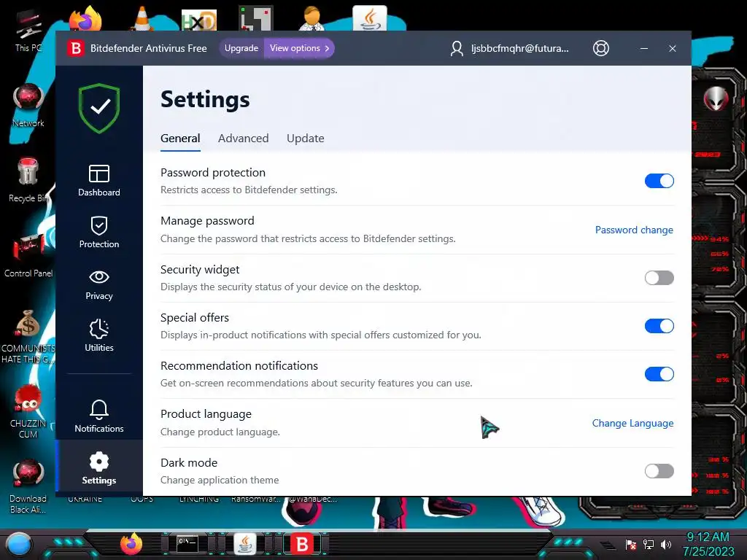
Task: Open the Dashboard sidebar section
Action: tap(99, 181)
